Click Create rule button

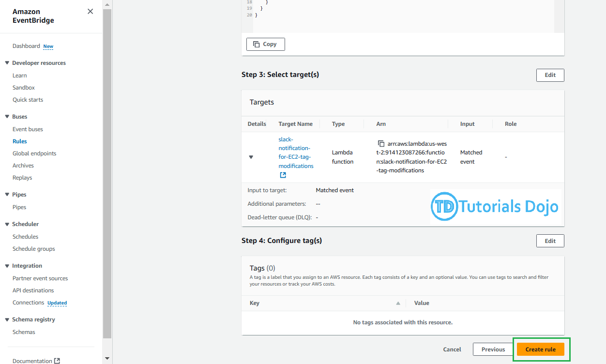[x=541, y=349]
